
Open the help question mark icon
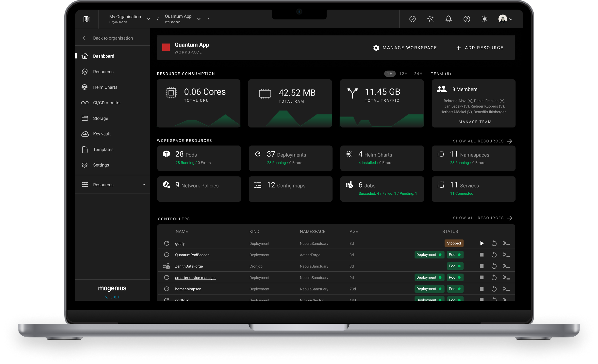coord(466,19)
